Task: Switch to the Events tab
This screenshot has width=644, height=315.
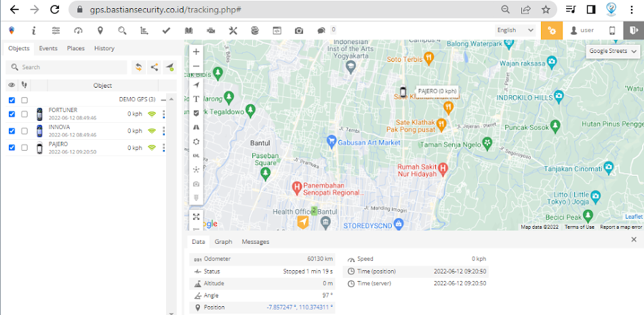Action: coord(48,48)
